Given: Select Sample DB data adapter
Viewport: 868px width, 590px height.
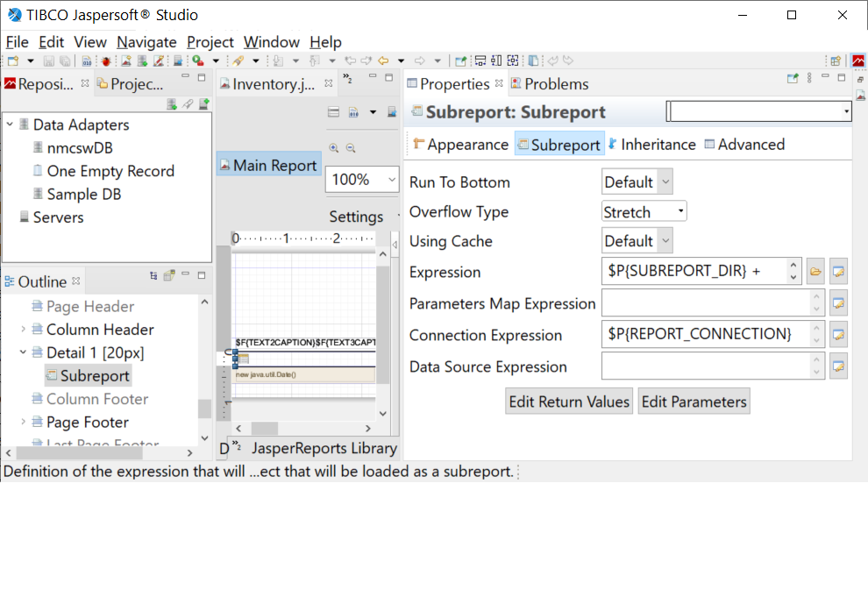Looking at the screenshot, I should coord(83,195).
